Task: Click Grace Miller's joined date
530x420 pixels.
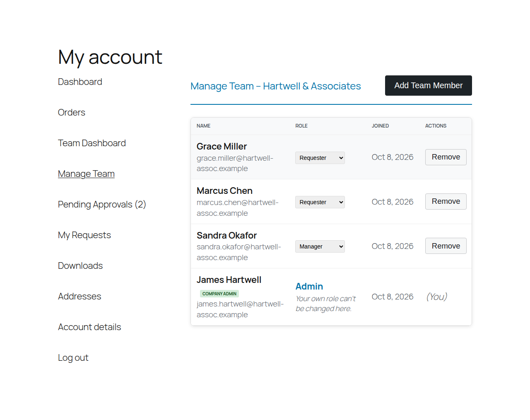Action: pos(393,157)
